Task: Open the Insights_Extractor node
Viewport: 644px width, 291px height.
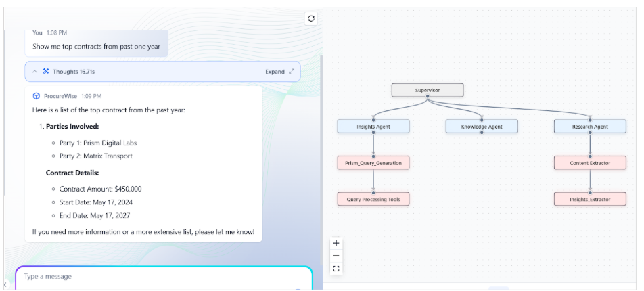Action: (590, 200)
